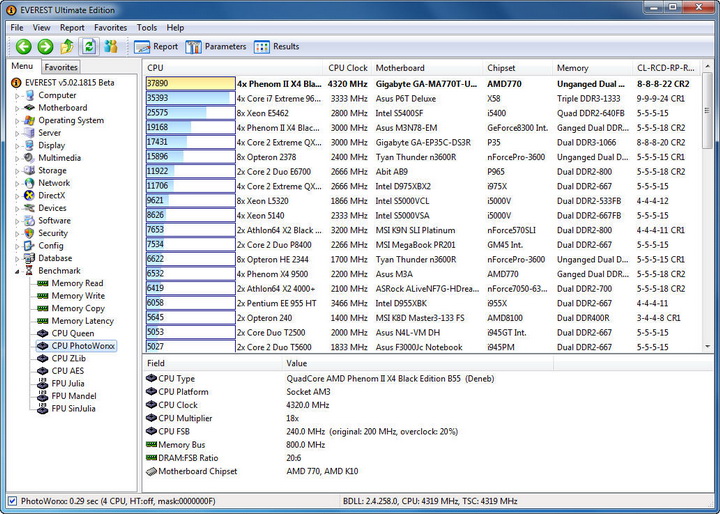Switch to the Favorites tab
The height and width of the screenshot is (514, 720).
61,67
